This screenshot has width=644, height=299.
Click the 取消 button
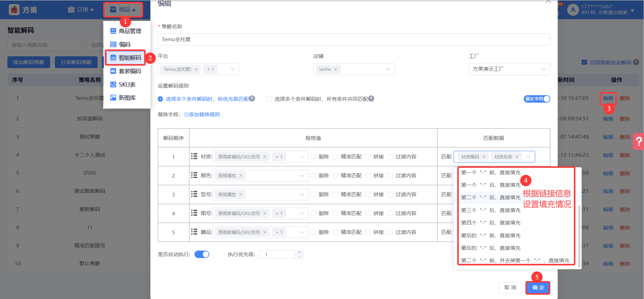[x=510, y=288]
